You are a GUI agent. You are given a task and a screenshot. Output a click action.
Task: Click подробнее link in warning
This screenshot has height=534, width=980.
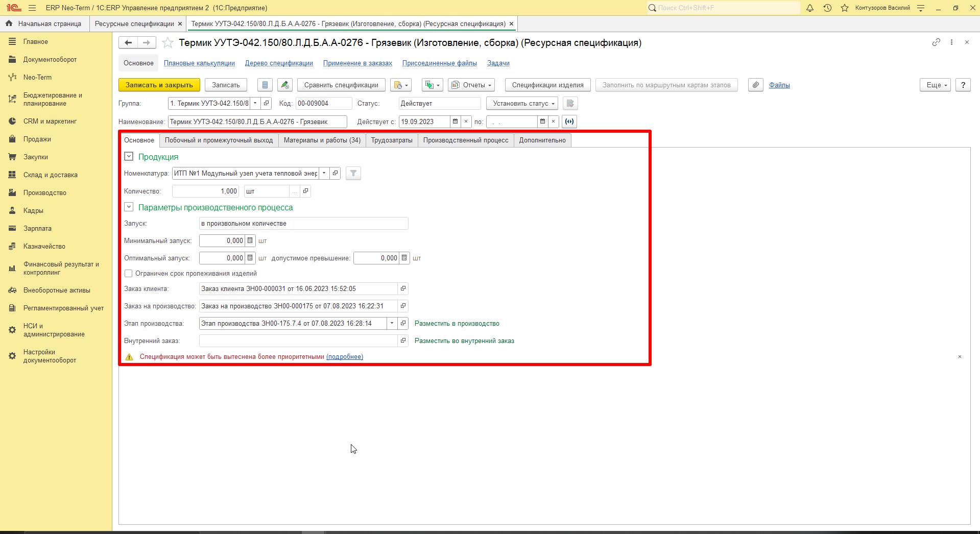(345, 357)
